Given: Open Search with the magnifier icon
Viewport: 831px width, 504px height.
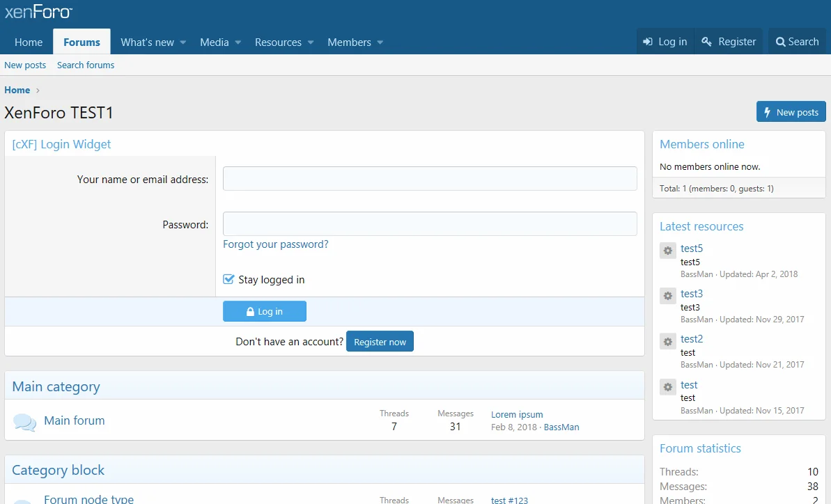Looking at the screenshot, I should [780, 42].
